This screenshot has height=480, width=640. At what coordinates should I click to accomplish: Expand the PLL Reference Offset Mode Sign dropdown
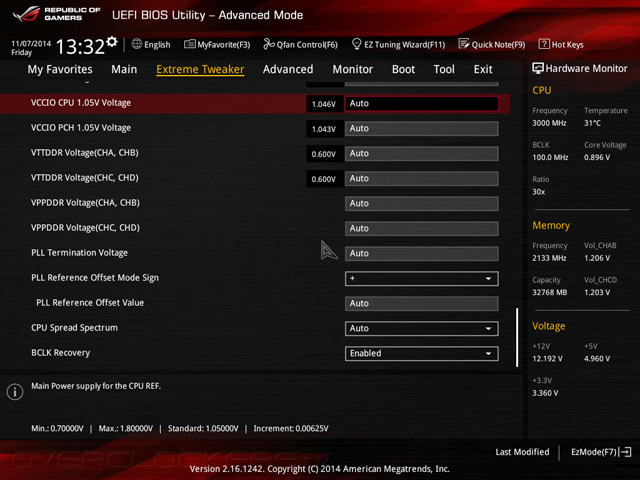[x=421, y=278]
